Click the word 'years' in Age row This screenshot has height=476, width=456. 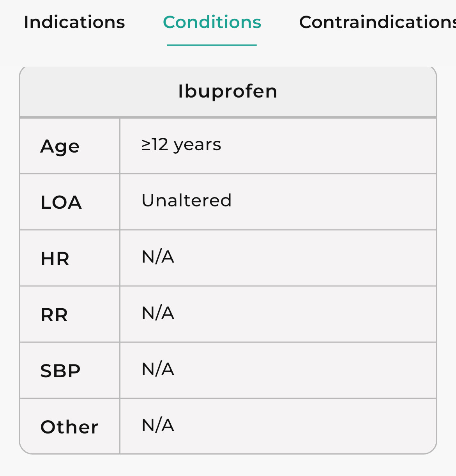pos(197,146)
